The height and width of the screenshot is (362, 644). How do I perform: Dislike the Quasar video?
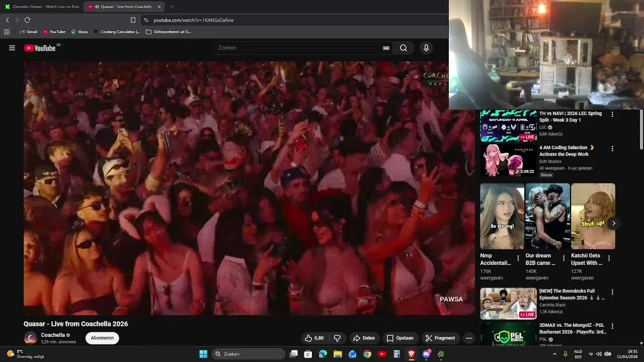coord(337,338)
